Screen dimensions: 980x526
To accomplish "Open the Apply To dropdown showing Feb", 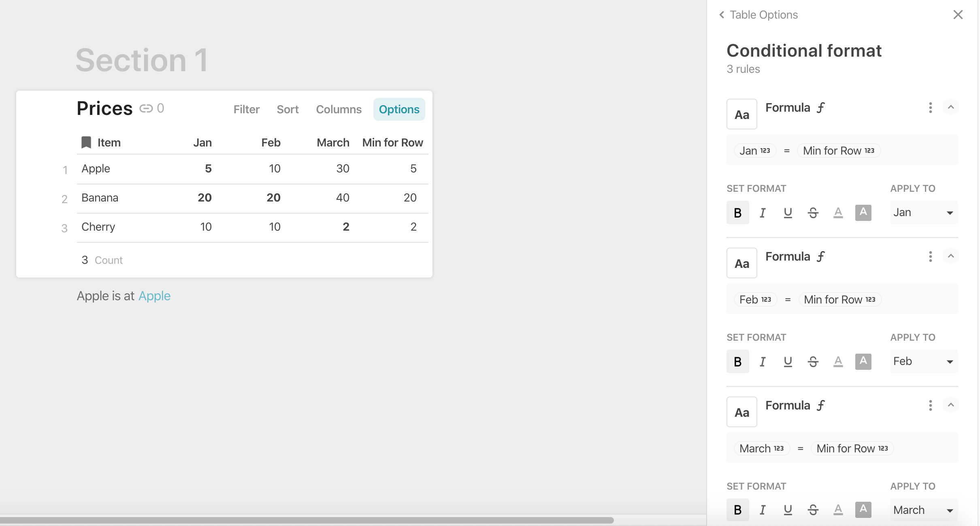I will point(923,362).
